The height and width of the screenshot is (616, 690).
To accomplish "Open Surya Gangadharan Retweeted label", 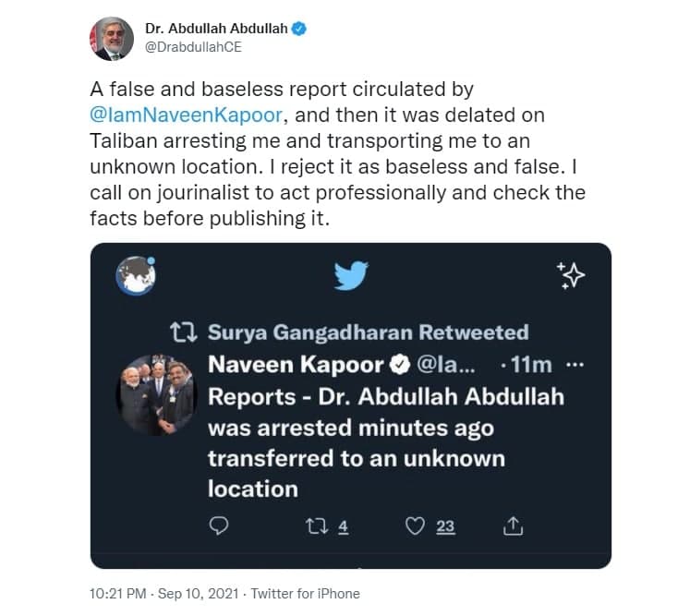I will [369, 332].
